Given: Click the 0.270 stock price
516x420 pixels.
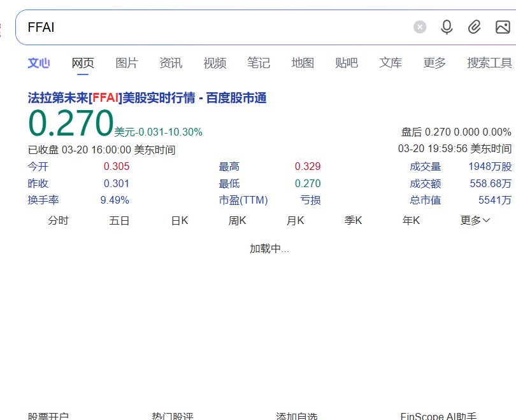Looking at the screenshot, I should click(x=71, y=123).
